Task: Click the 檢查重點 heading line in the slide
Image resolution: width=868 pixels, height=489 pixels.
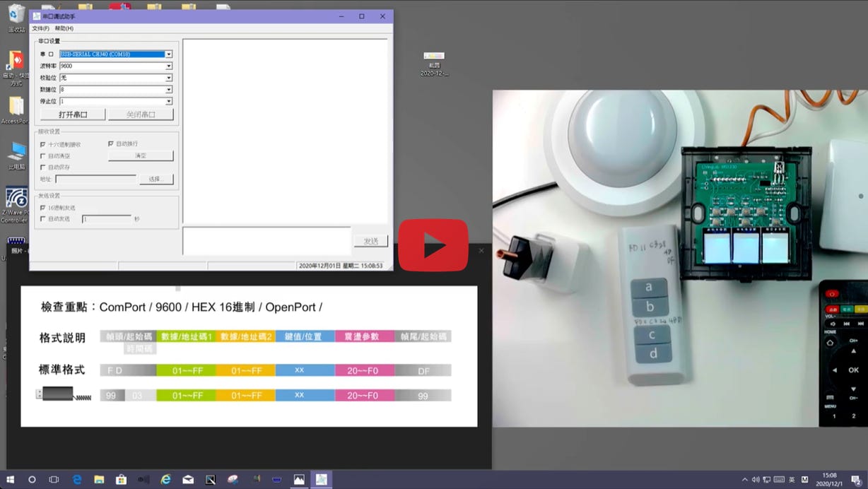Action: (x=182, y=307)
